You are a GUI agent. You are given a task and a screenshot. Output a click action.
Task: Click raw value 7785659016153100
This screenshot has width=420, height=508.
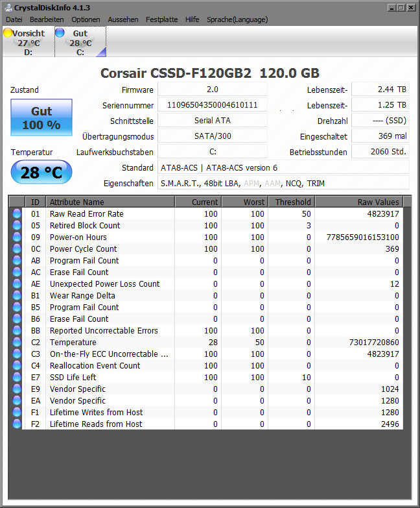(x=362, y=237)
